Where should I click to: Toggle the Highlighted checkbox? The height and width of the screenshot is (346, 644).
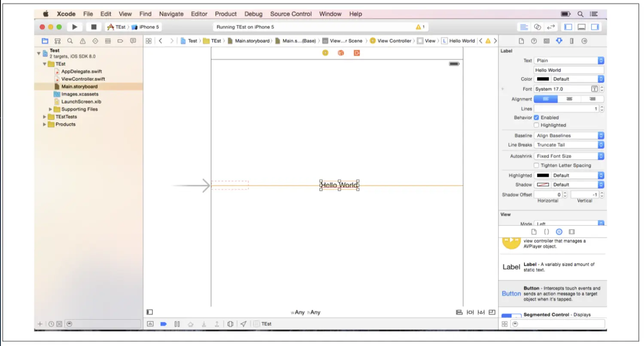(536, 125)
